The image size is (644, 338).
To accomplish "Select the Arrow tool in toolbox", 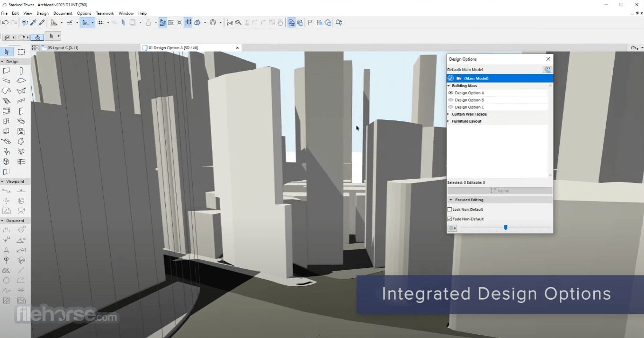I will (7, 52).
